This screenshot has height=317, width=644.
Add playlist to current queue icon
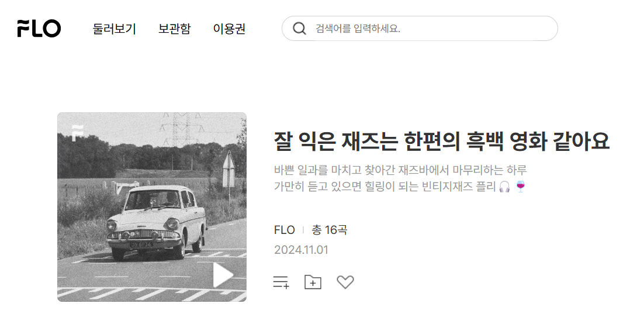(281, 282)
